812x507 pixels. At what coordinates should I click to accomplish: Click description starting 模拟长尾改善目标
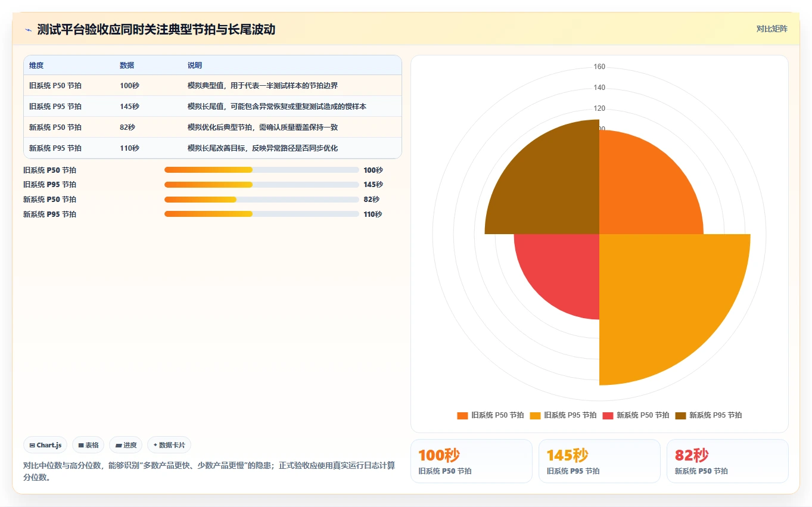click(x=263, y=148)
